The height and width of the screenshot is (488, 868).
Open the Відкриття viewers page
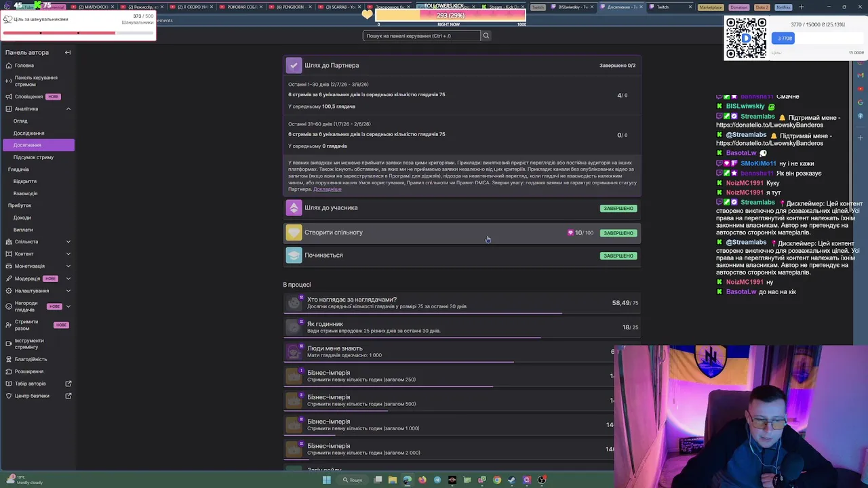coord(25,181)
